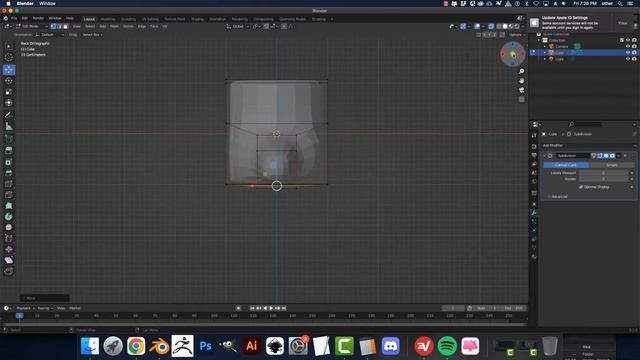Open the Select Box drag dropdown
Screen dimensions: 640x360
[92, 35]
